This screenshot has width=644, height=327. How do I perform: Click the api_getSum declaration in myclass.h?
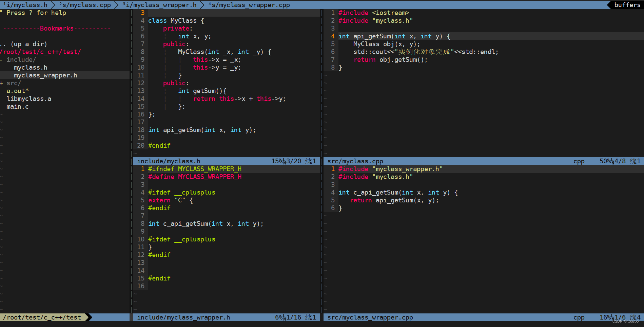202,130
